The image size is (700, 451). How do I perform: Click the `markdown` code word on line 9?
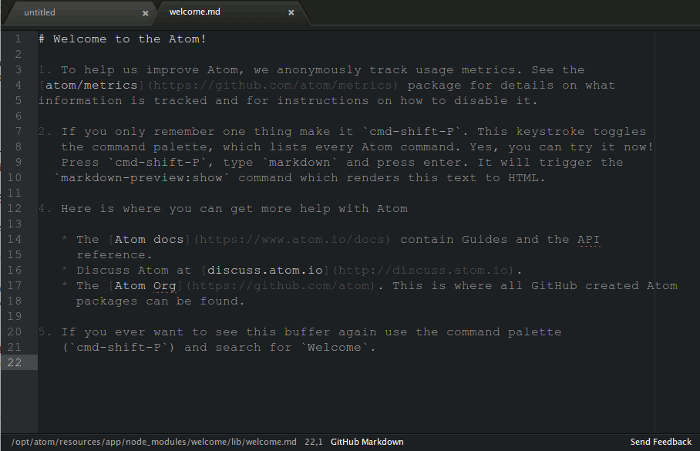[300, 162]
